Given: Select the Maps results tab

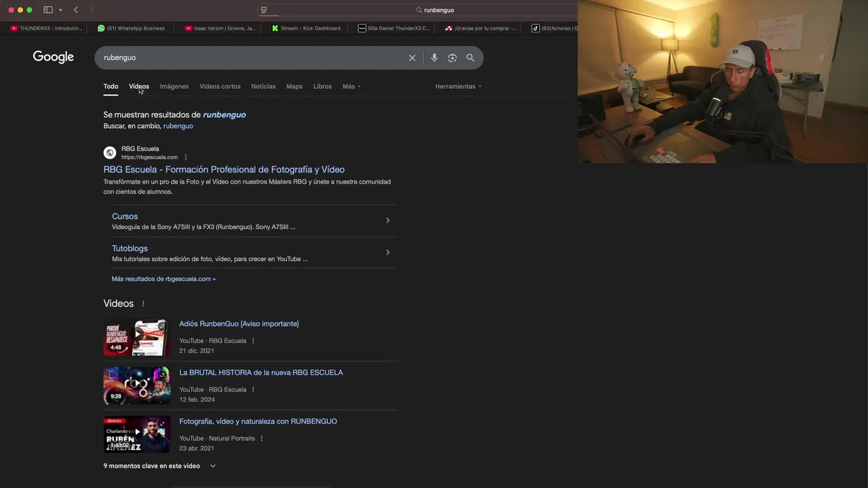Looking at the screenshot, I should (x=294, y=87).
